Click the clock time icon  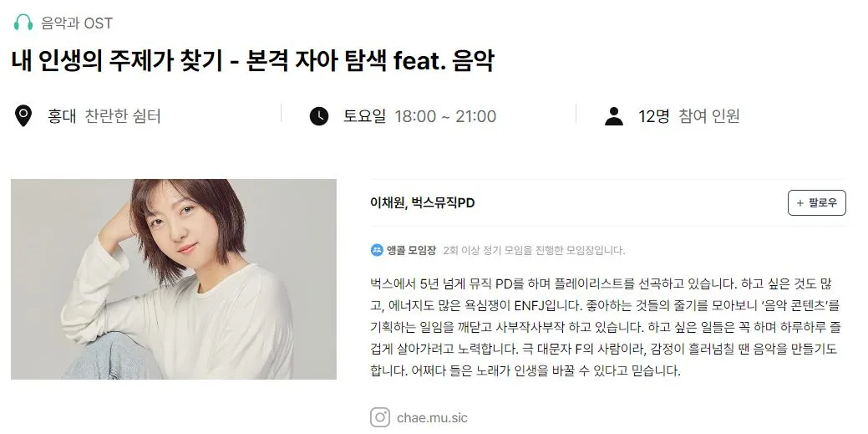(319, 116)
